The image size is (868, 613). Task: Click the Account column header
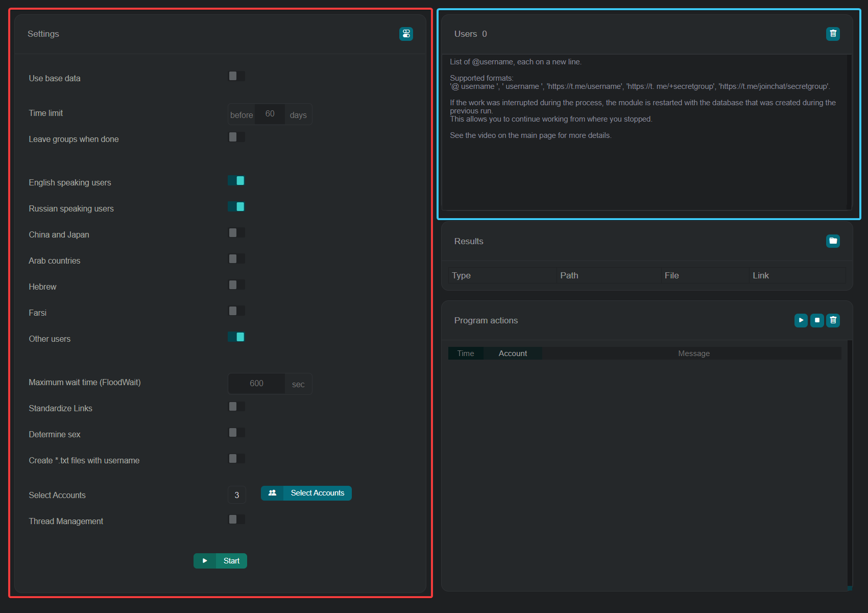click(513, 353)
